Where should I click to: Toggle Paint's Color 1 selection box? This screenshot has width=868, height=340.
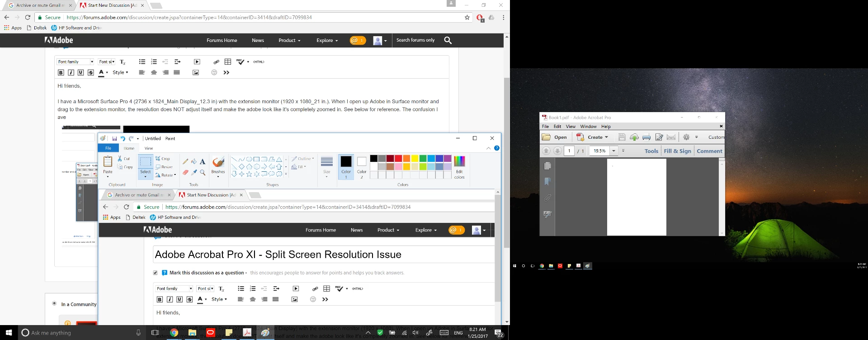tap(346, 167)
